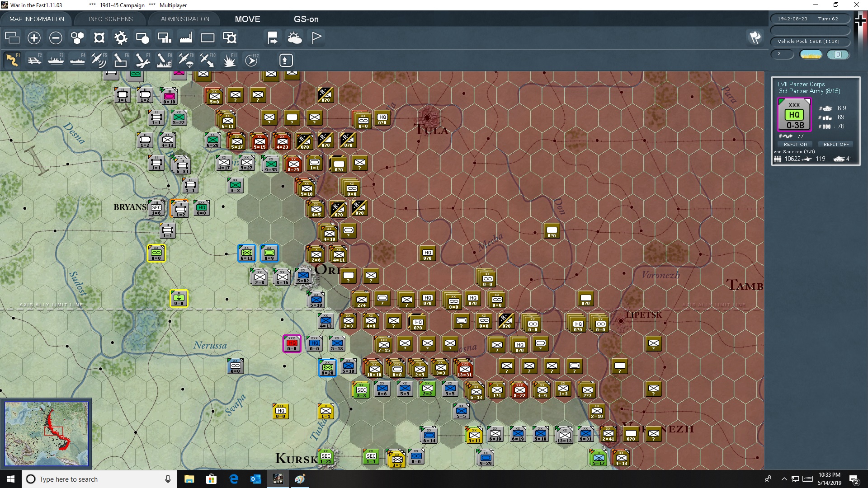Toggle the weather sun-cloud icon
This screenshot has height=488, width=868.
(x=295, y=38)
